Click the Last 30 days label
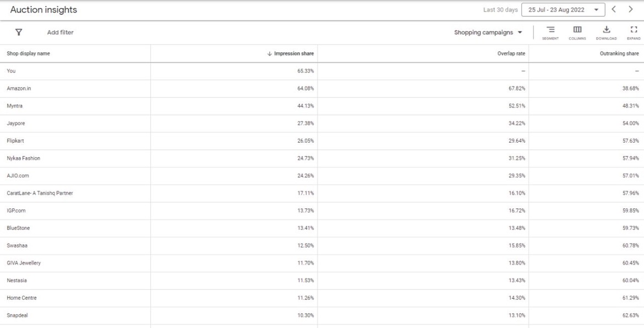 (x=500, y=10)
